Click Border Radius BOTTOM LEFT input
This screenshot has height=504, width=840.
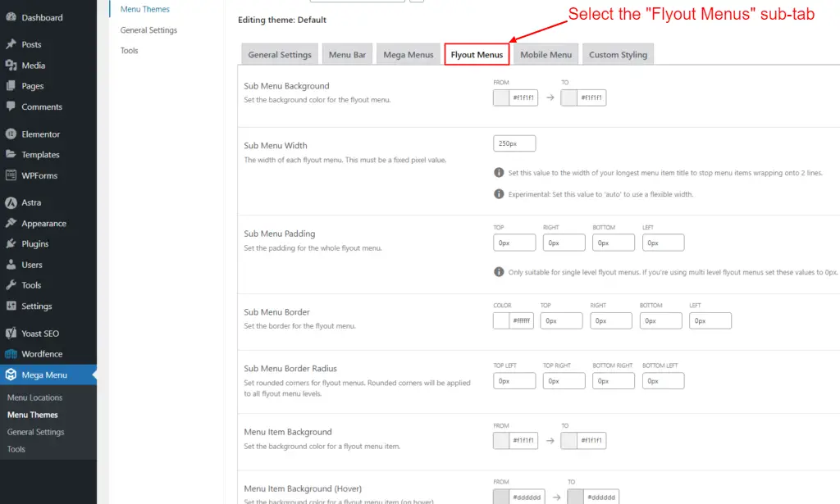[x=663, y=381]
